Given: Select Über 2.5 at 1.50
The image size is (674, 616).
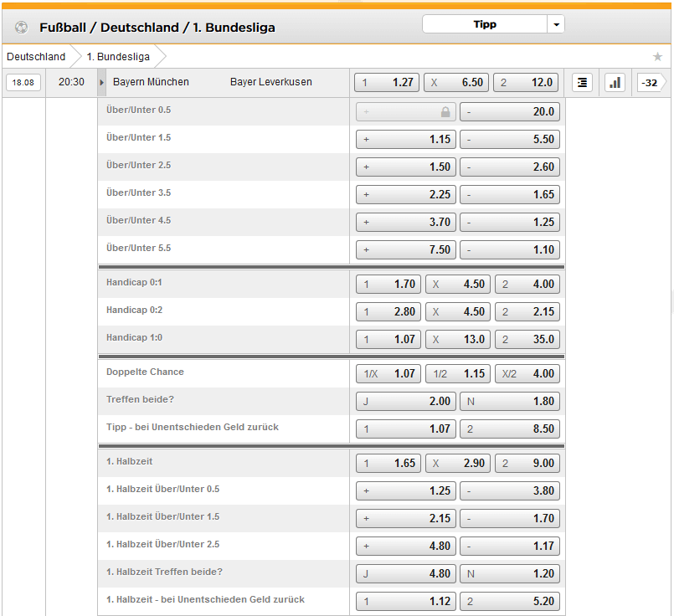Looking at the screenshot, I should click(x=406, y=167).
